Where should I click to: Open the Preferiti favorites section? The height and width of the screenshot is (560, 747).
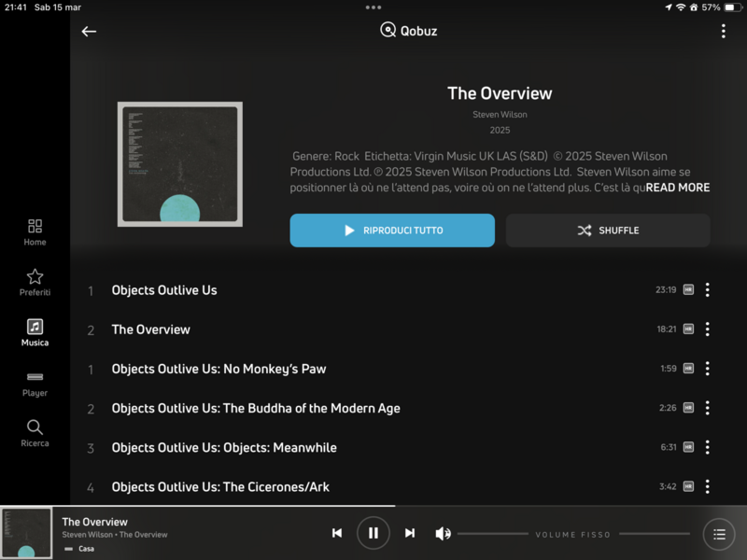pos(35,282)
